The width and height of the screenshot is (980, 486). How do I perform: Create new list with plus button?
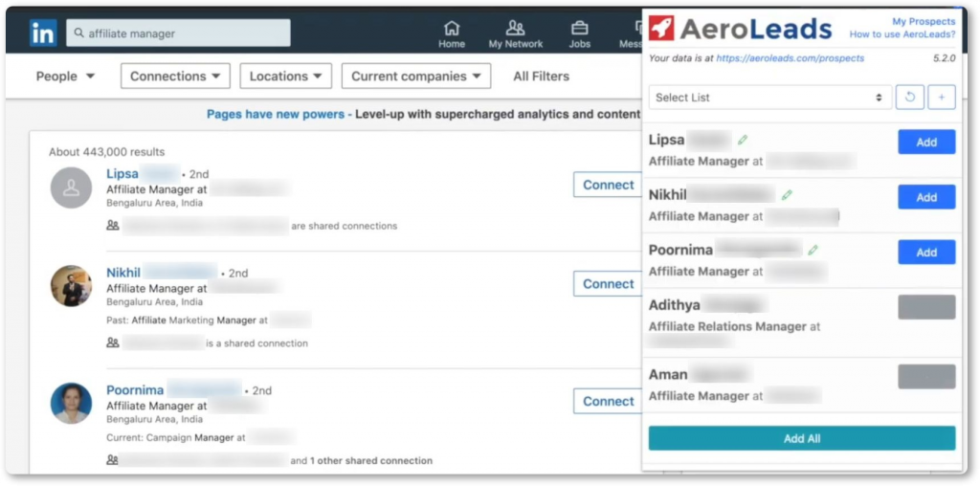[942, 98]
